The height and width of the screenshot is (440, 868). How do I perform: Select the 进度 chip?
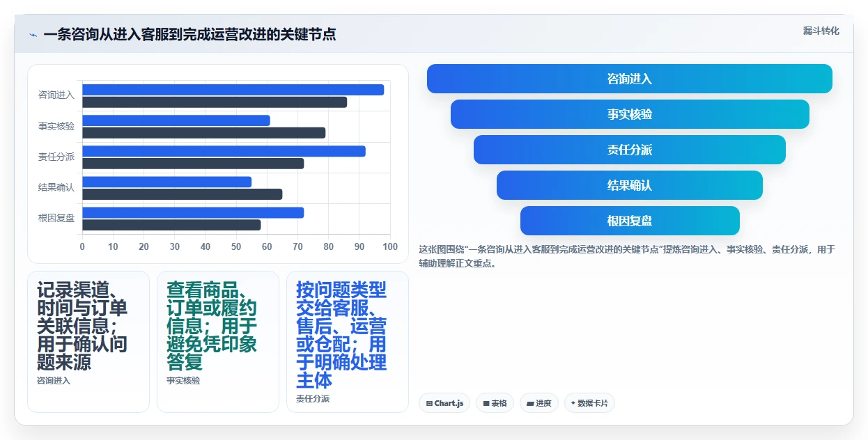coord(539,403)
